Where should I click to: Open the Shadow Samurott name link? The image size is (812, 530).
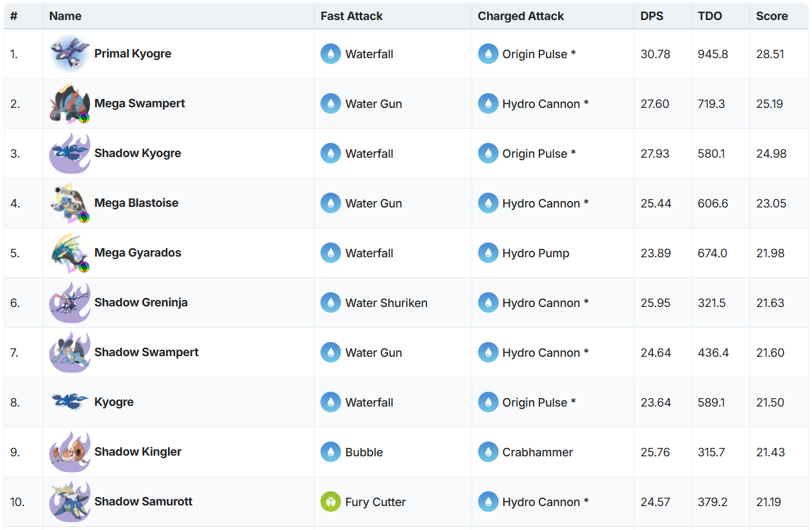(143, 502)
